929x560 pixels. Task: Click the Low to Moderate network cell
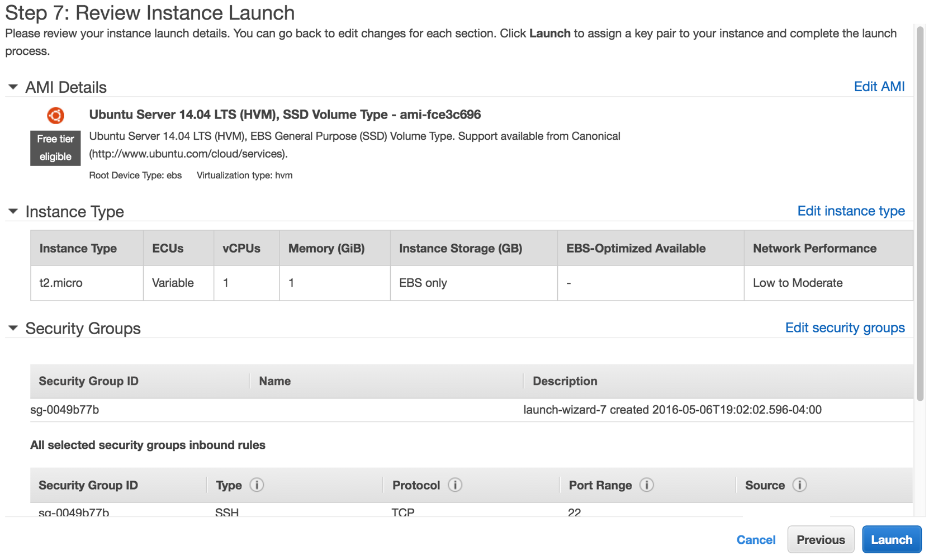[x=828, y=283]
